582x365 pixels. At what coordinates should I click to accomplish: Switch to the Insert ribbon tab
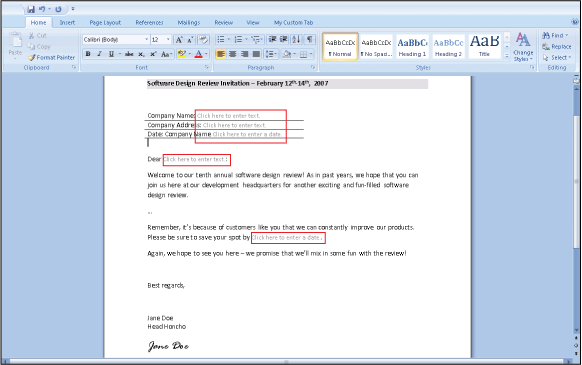coord(67,23)
